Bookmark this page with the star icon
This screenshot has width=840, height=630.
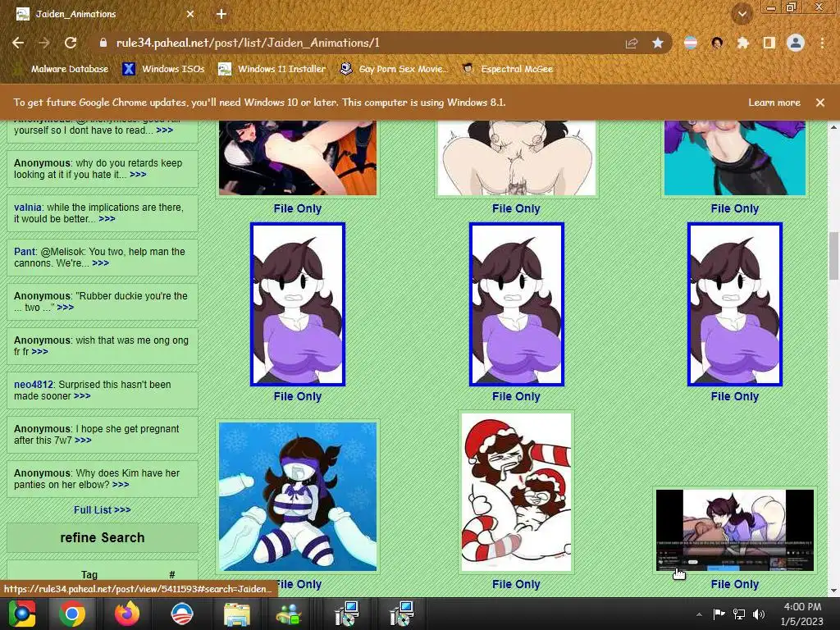coord(658,43)
